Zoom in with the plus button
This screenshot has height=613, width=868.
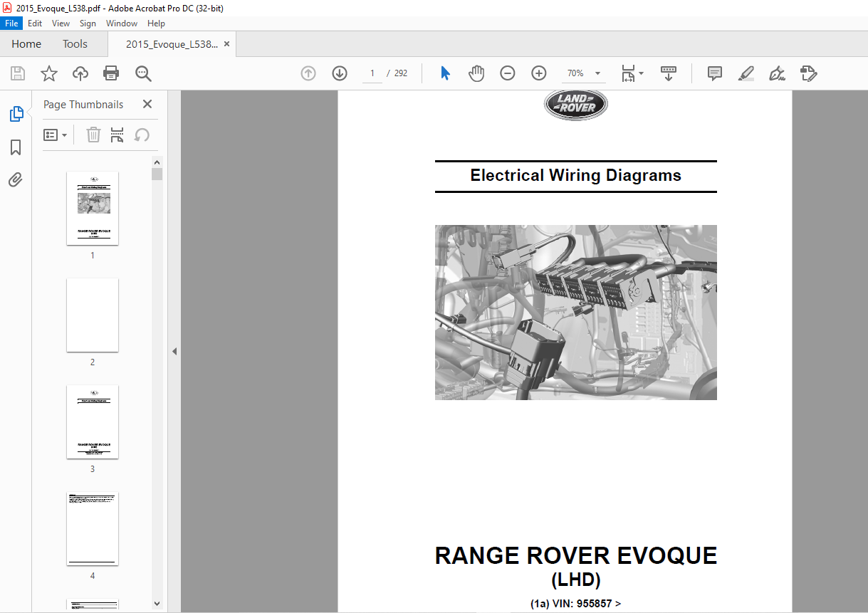point(539,73)
